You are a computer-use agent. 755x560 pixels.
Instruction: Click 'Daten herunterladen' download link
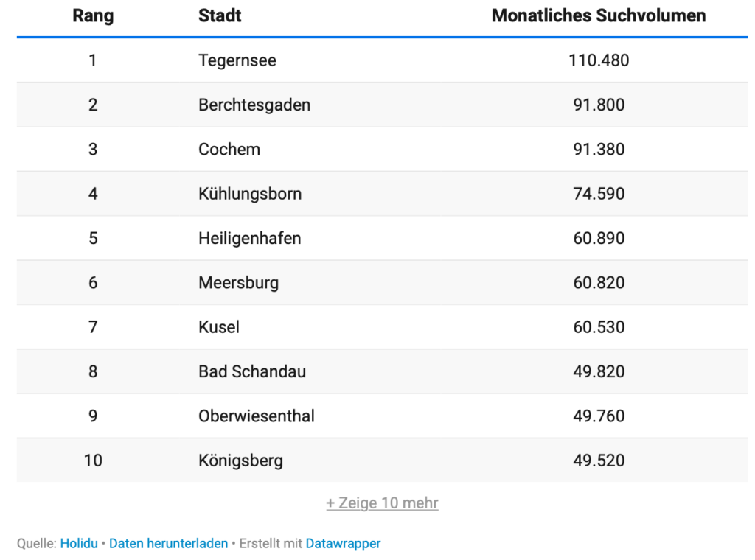(x=168, y=544)
